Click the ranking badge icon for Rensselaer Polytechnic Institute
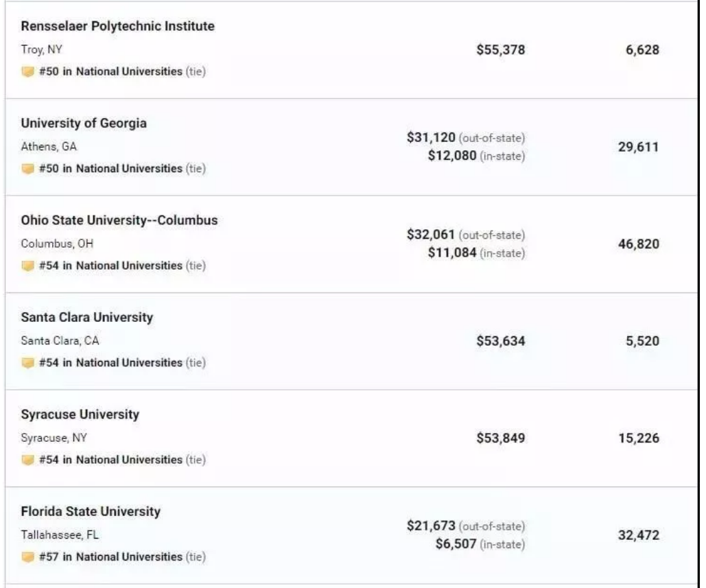The width and height of the screenshot is (706, 588). [27, 72]
